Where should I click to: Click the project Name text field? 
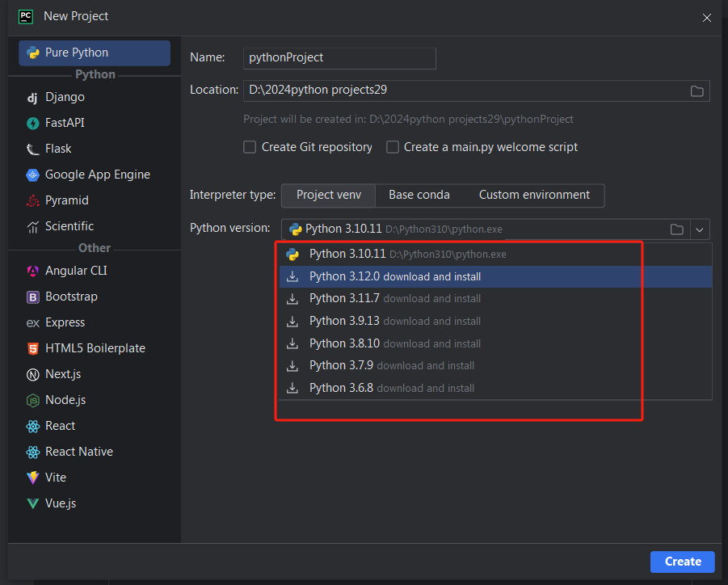coord(339,58)
